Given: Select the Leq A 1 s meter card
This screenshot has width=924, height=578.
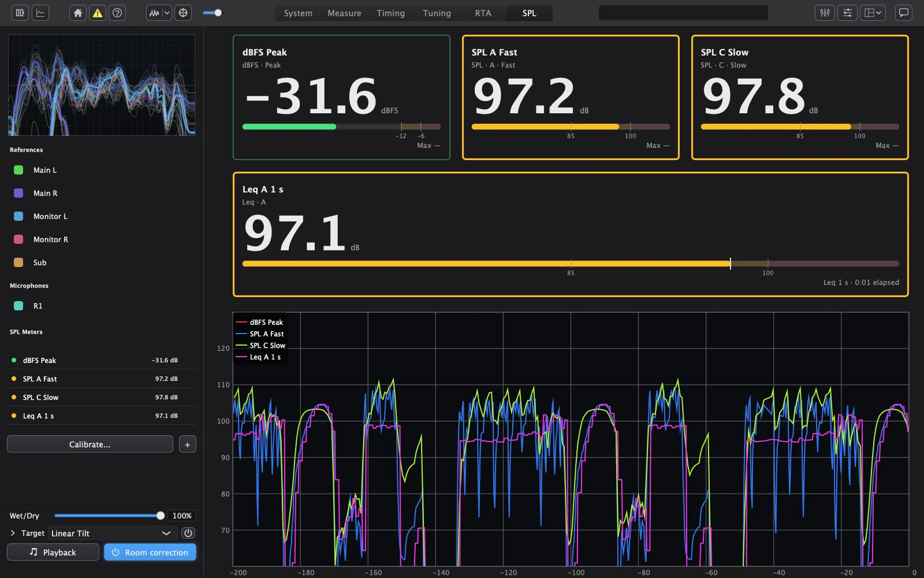Looking at the screenshot, I should (571, 234).
